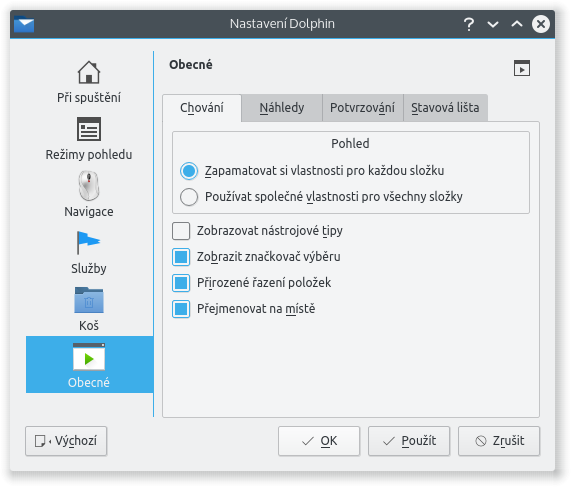Screen dimensions: 571x487
Task: Minimize window with titlebar down chevron
Action: [x=493, y=24]
